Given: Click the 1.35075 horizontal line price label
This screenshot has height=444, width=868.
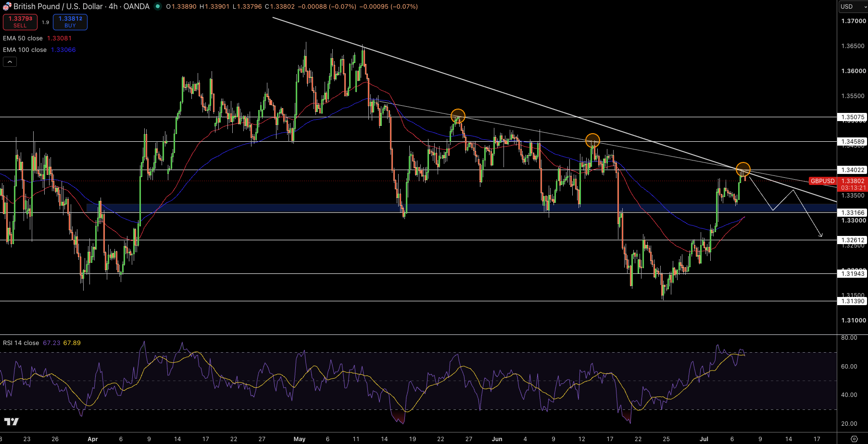Looking at the screenshot, I should [x=853, y=117].
